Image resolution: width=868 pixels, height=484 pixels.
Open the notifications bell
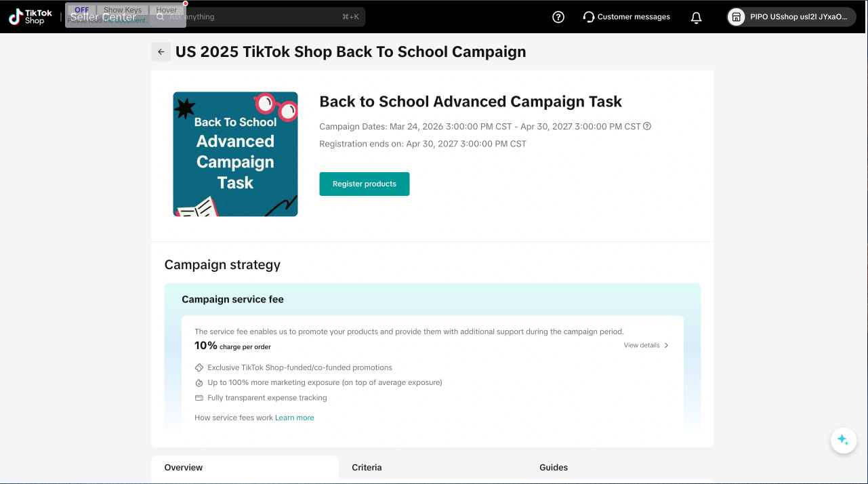[696, 18]
